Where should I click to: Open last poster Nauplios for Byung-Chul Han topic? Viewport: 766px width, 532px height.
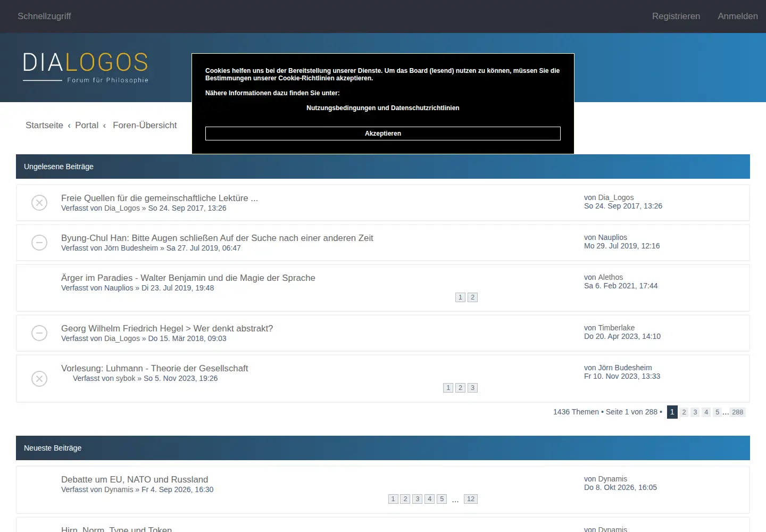pyautogui.click(x=613, y=237)
